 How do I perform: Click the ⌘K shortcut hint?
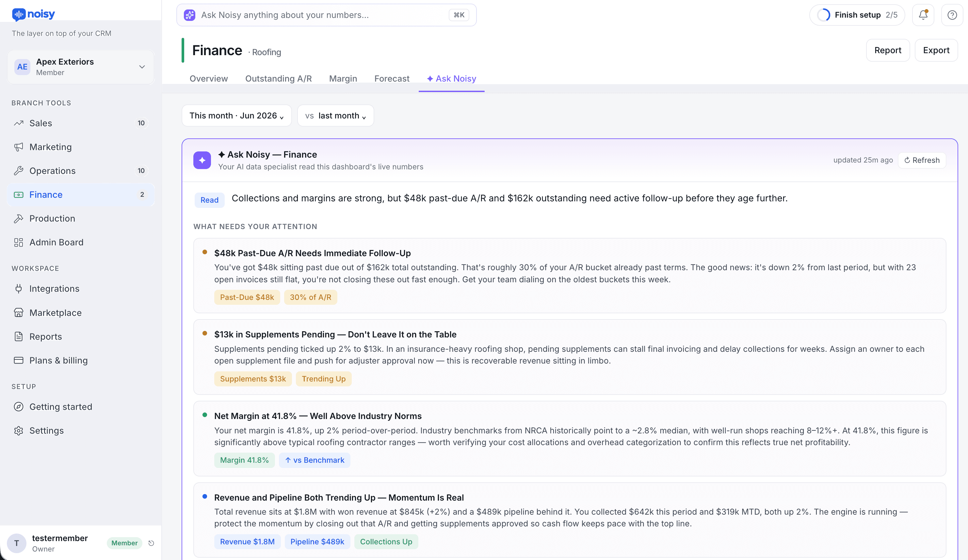(459, 15)
